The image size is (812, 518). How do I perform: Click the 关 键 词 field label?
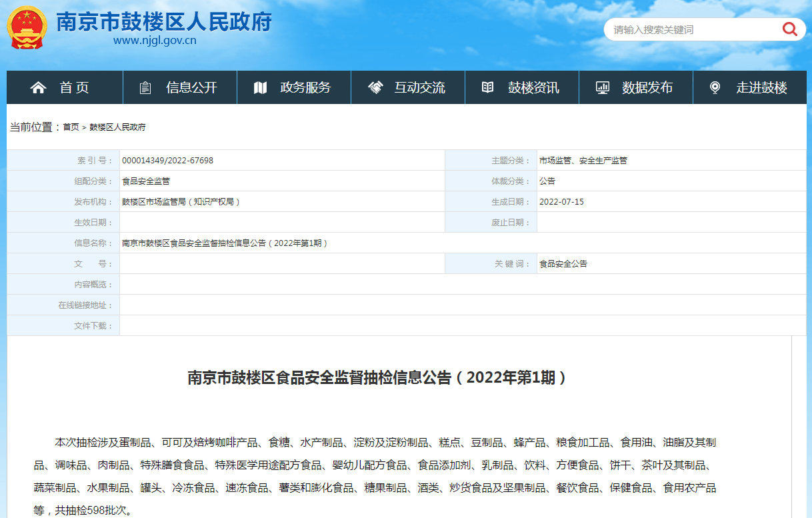[513, 264]
